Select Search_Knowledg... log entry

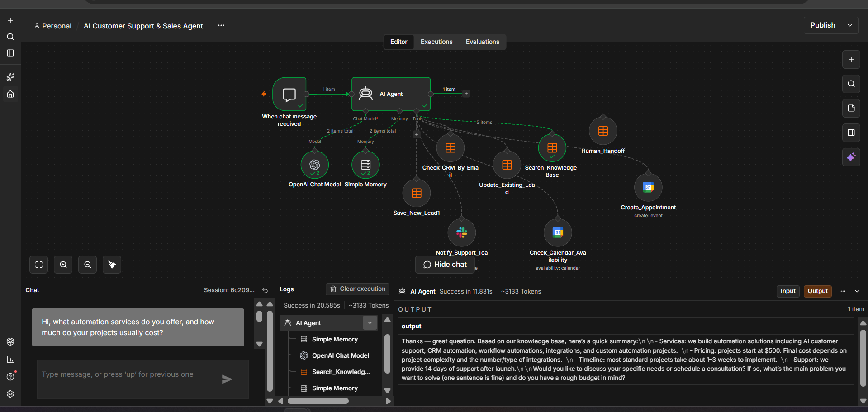click(x=335, y=372)
